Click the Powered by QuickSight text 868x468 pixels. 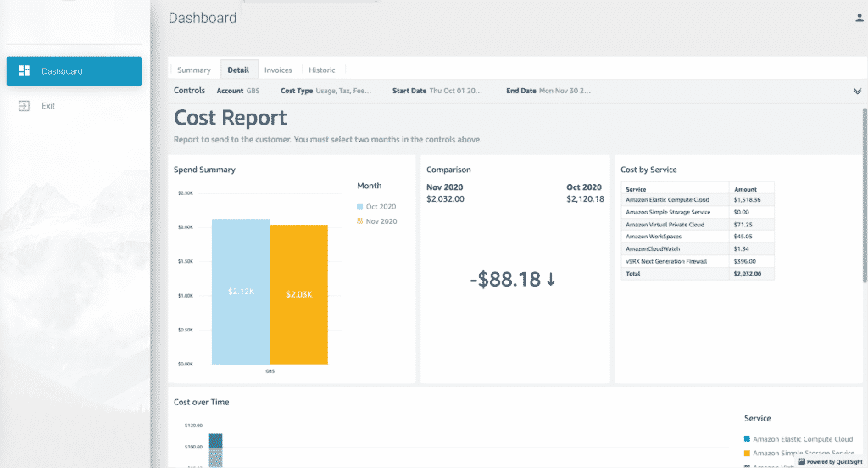coord(834,461)
